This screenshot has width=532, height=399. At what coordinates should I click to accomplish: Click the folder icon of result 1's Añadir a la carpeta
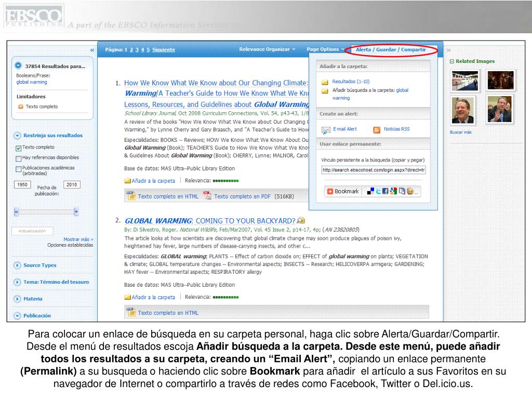[x=128, y=181]
